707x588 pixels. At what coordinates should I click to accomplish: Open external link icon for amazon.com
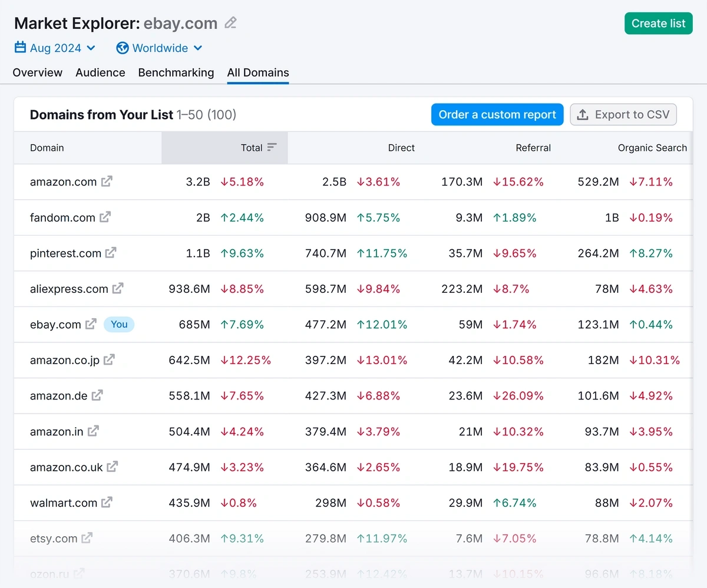click(x=107, y=181)
